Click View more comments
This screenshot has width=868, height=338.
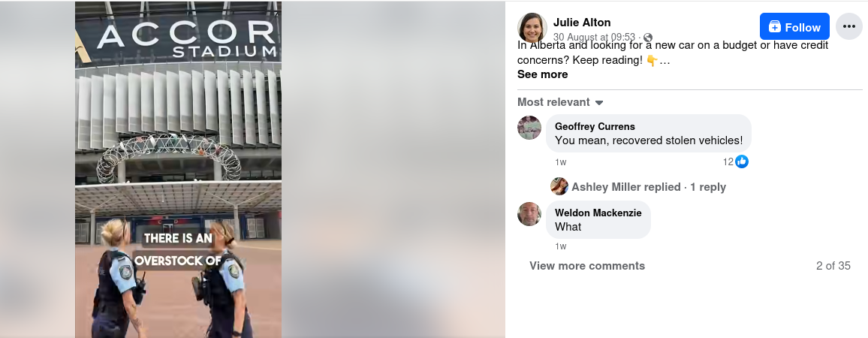click(x=586, y=266)
